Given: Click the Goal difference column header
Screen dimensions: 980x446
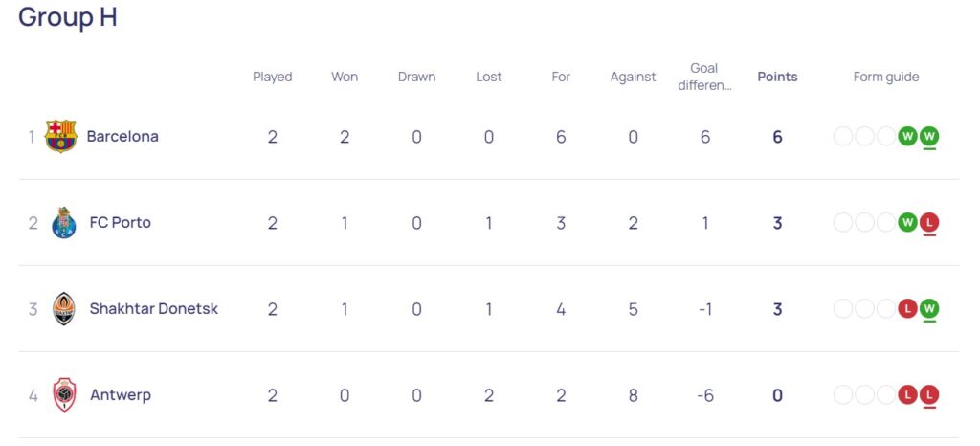Looking at the screenshot, I should (x=704, y=77).
